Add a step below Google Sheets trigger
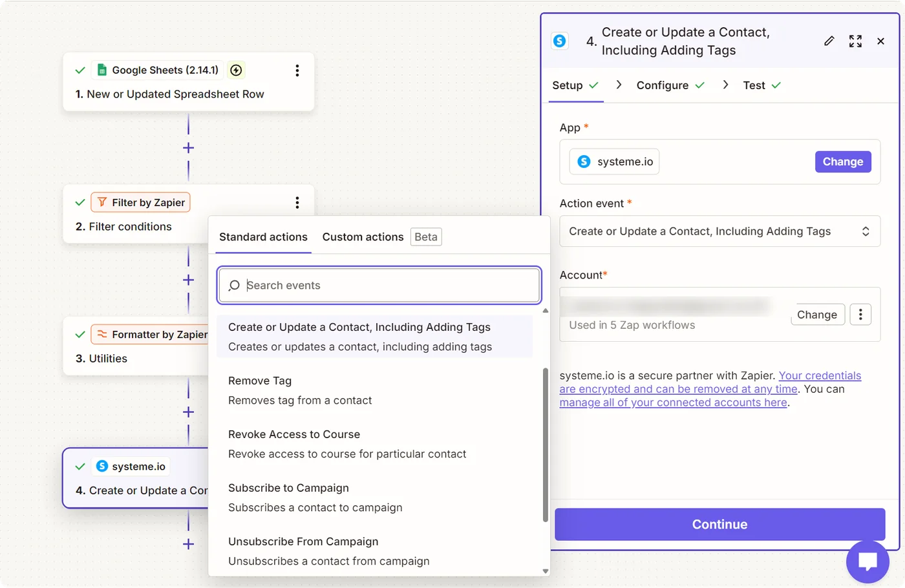The height and width of the screenshot is (588, 905). click(x=188, y=148)
